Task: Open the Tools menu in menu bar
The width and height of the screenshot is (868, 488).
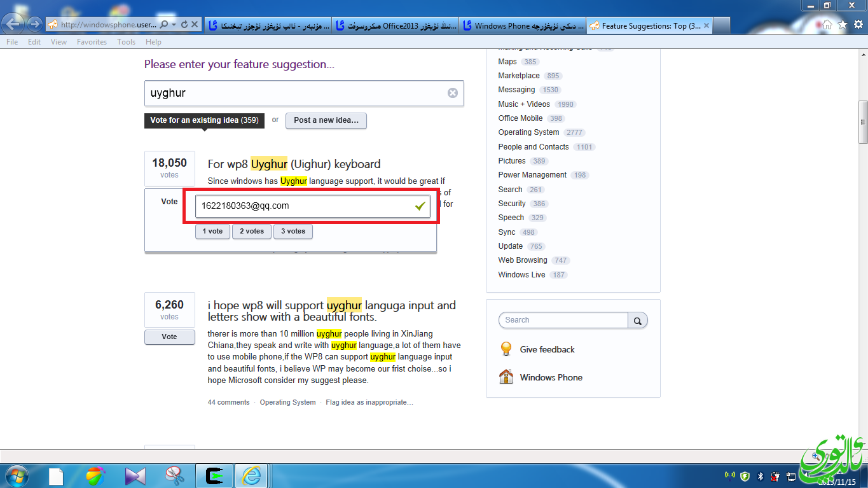Action: (x=126, y=42)
